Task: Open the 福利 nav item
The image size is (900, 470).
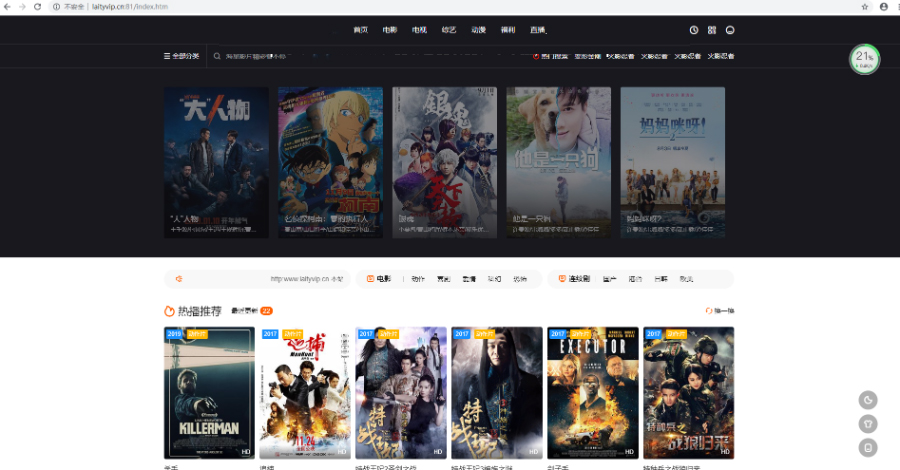Action: [508, 30]
